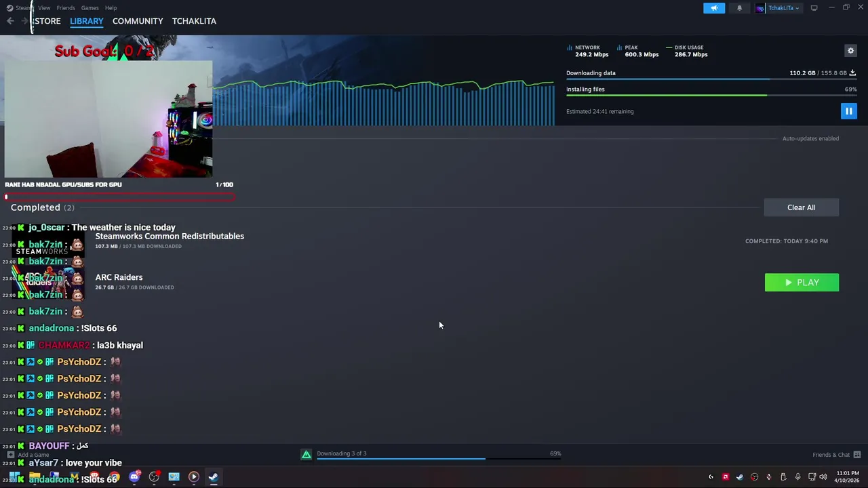Switch to the COMMUNITY tab
The height and width of the screenshot is (488, 868).
(x=138, y=21)
